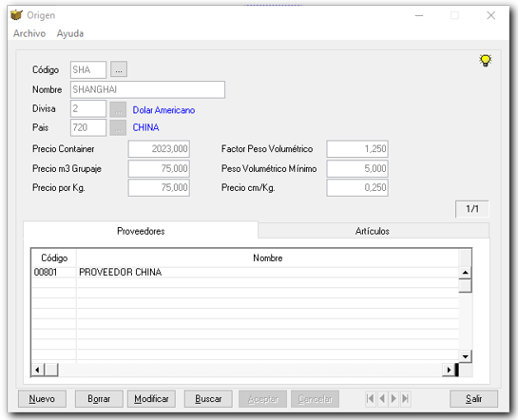Click the Buscar button
This screenshot has width=518, height=420.
pyautogui.click(x=208, y=399)
